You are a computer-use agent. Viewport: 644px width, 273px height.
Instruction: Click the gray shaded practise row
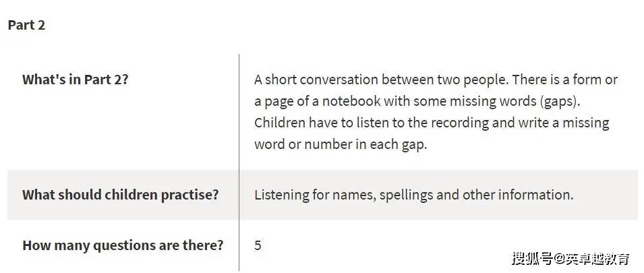[322, 195]
